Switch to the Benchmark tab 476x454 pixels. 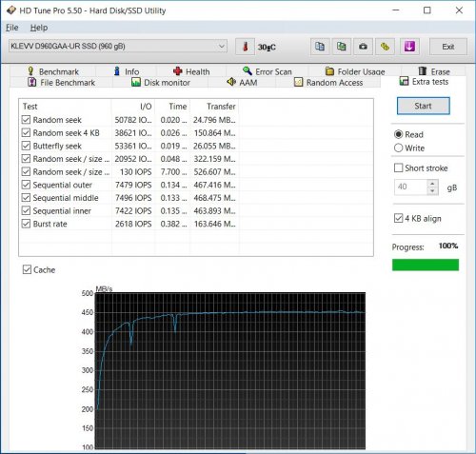pyautogui.click(x=53, y=71)
